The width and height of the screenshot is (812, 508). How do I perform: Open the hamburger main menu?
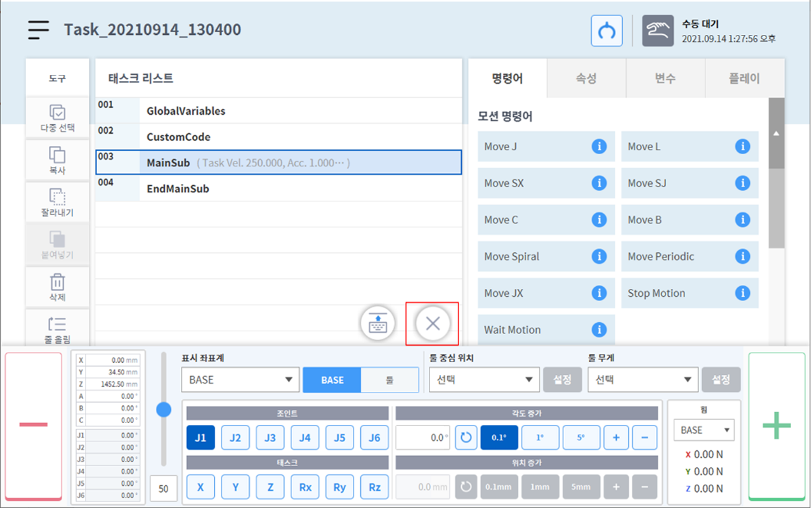[38, 30]
